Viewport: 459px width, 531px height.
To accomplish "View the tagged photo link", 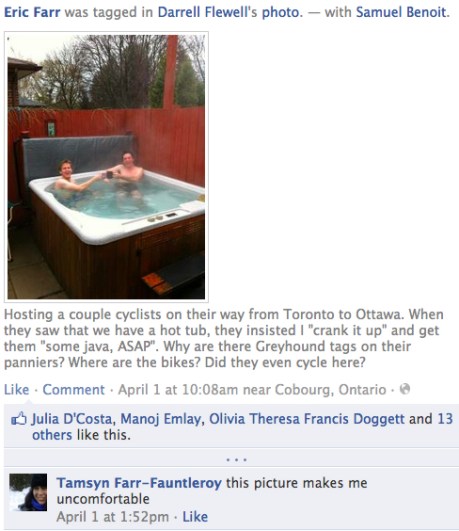I will pos(281,12).
